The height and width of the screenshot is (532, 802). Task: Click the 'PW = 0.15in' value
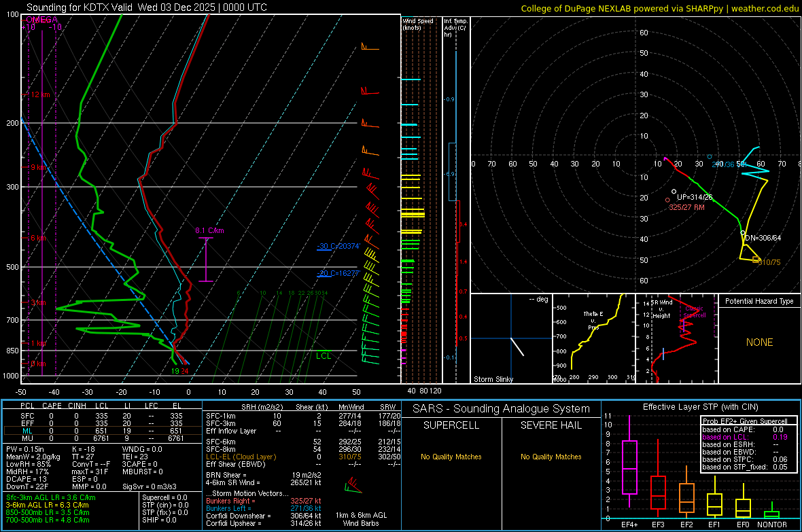(x=25, y=449)
